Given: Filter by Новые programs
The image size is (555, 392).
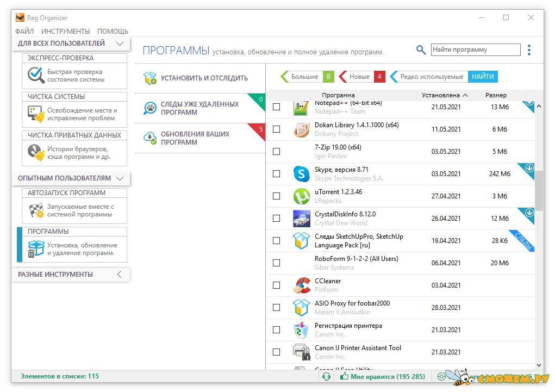Looking at the screenshot, I should (x=361, y=77).
